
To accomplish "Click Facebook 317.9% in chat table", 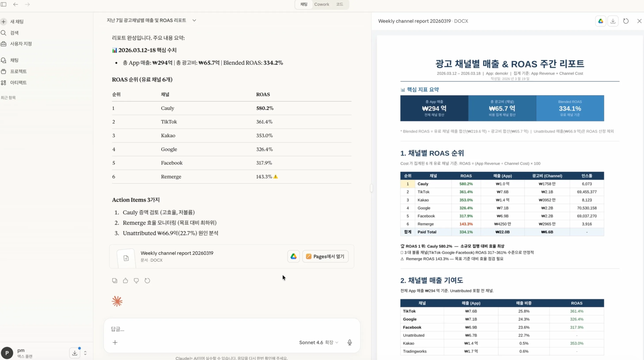I will [x=264, y=163].
